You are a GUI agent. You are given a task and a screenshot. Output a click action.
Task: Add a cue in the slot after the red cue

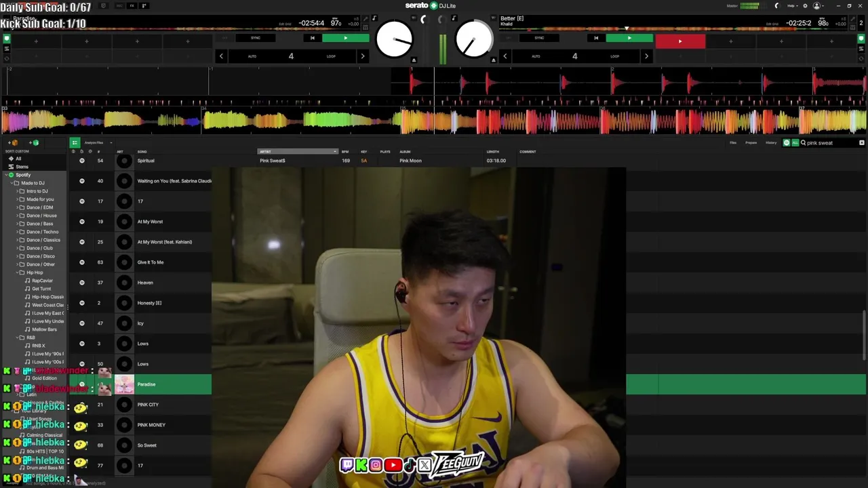point(730,41)
